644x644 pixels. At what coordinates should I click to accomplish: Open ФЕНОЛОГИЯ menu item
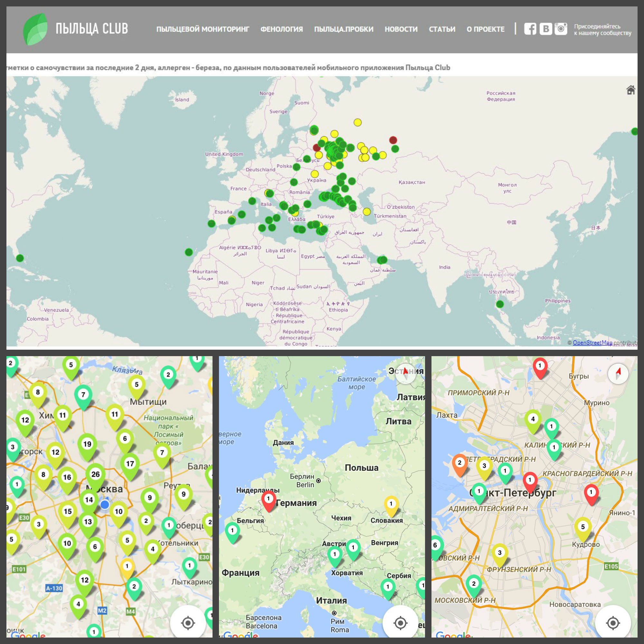282,29
